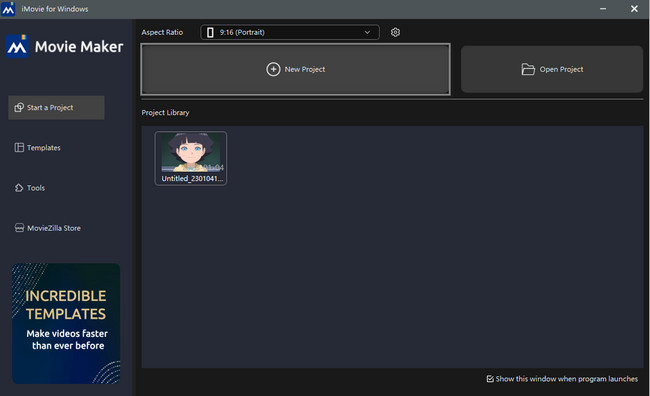Click the Aspect Ratio label
Screen dimensions: 650x396
tap(162, 32)
